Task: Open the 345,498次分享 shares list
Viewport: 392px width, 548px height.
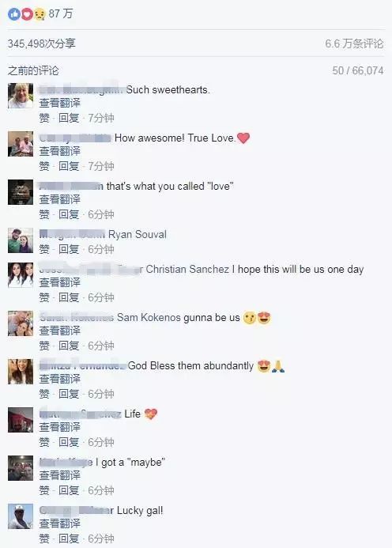Action: (x=42, y=43)
